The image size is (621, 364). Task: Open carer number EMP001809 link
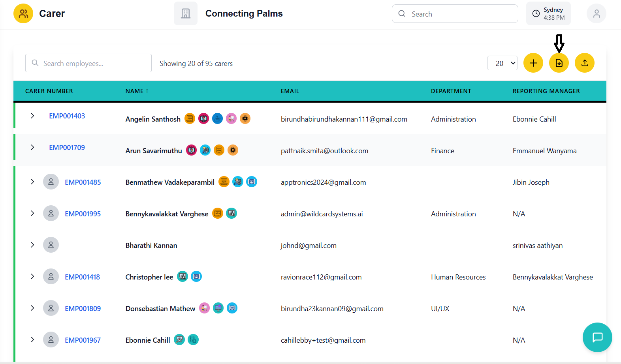coord(83,309)
